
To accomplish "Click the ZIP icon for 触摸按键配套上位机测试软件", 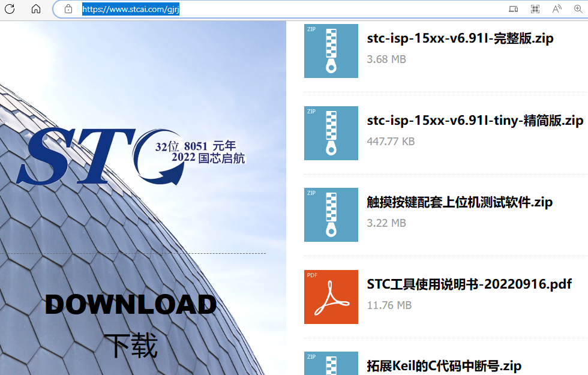I will 331,215.
